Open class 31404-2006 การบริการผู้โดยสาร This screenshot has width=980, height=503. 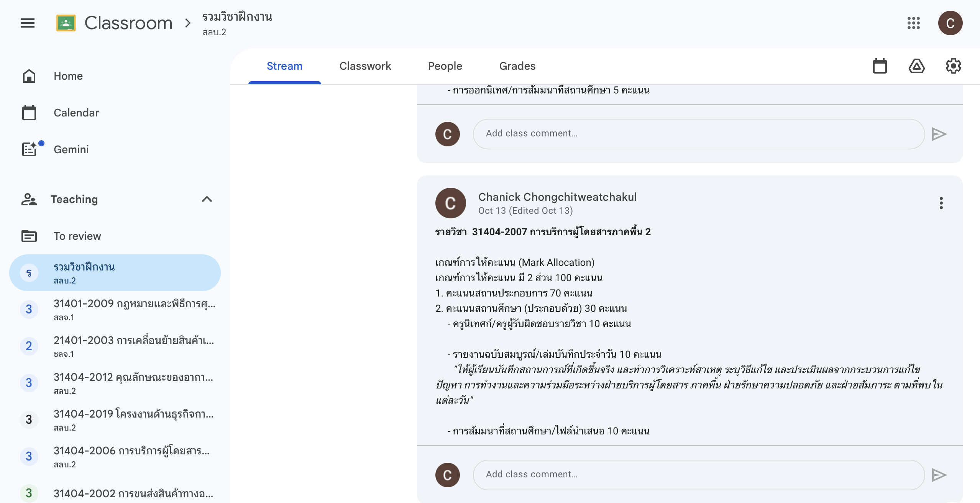[x=115, y=457]
